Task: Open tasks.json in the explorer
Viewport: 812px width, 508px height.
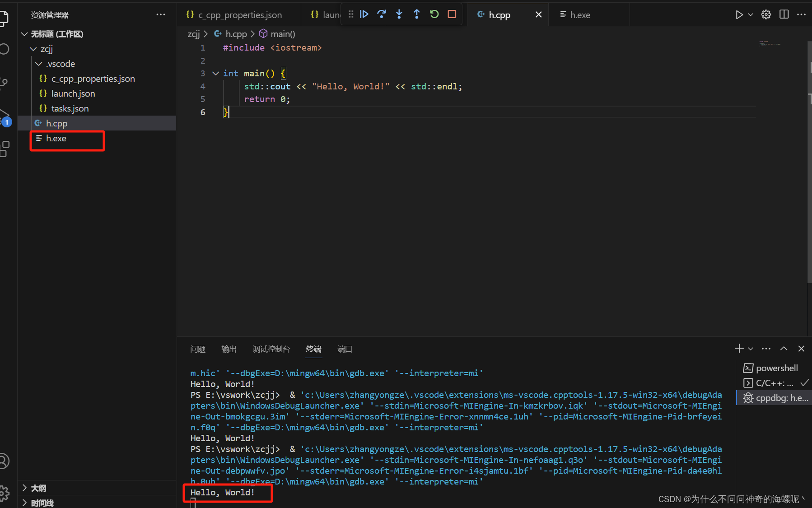Action: click(x=97, y=108)
